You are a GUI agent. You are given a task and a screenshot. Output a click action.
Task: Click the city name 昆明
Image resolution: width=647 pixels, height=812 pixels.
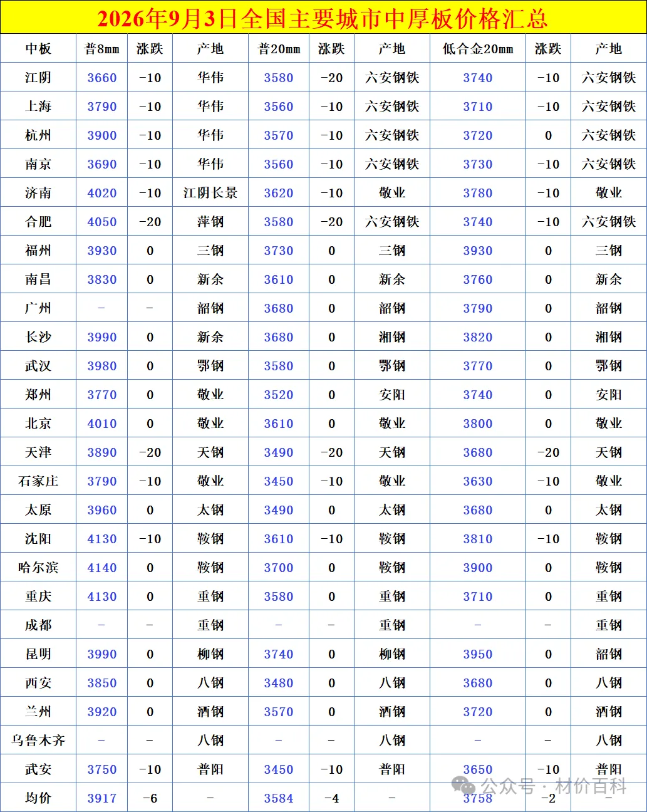(x=38, y=654)
